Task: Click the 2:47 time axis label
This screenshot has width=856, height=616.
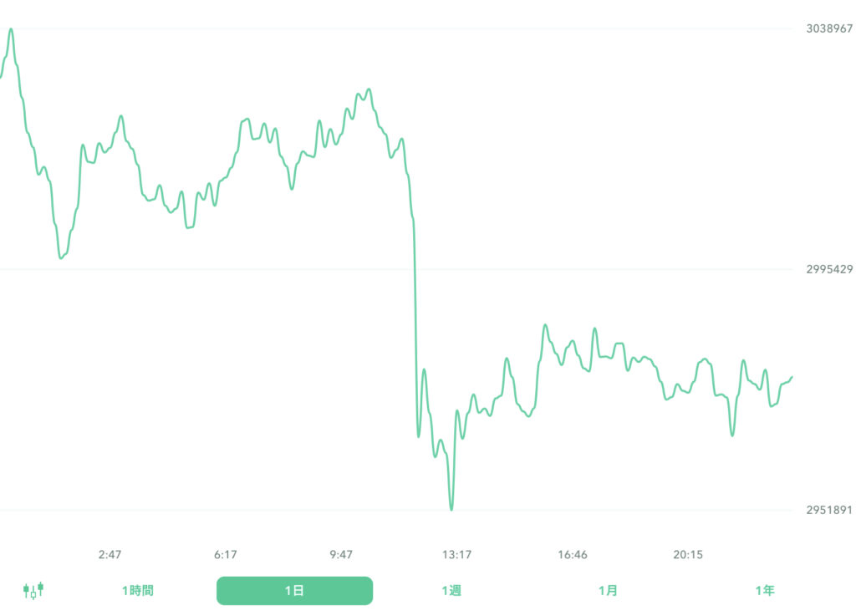Action: pos(110,554)
